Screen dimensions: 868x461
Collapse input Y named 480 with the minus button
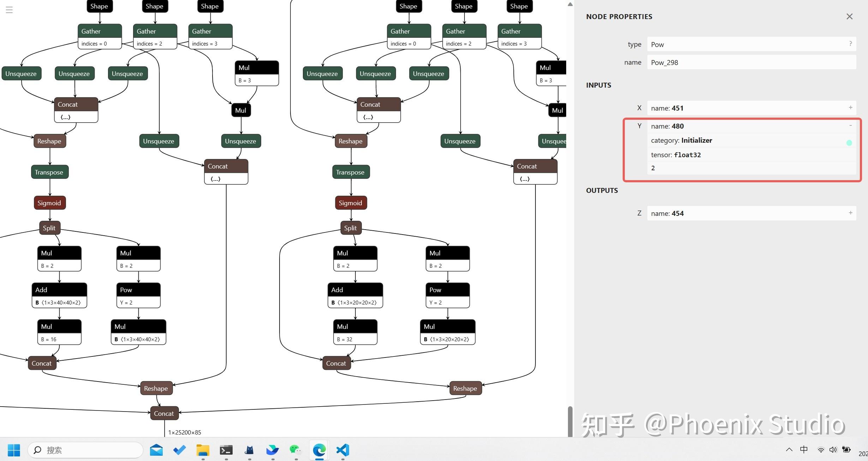coord(850,125)
